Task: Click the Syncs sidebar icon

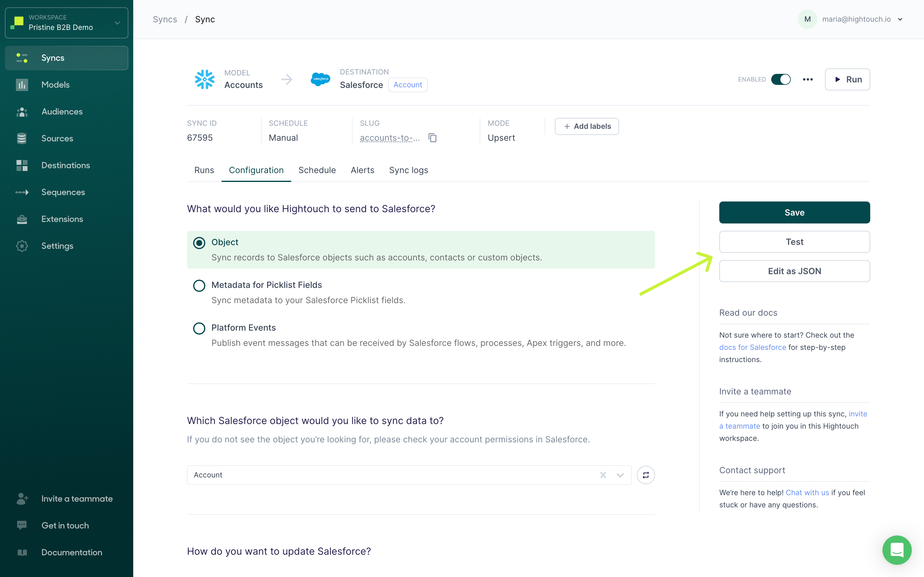Action: coord(21,58)
